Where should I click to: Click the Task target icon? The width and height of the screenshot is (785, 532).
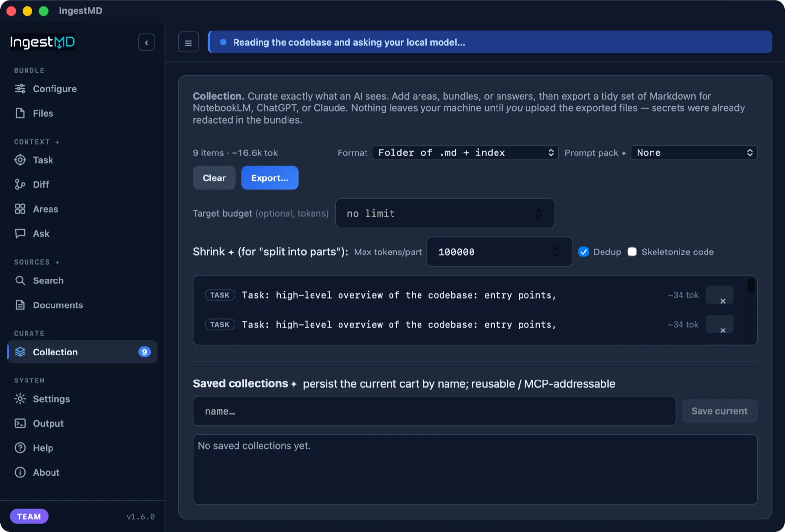20,160
